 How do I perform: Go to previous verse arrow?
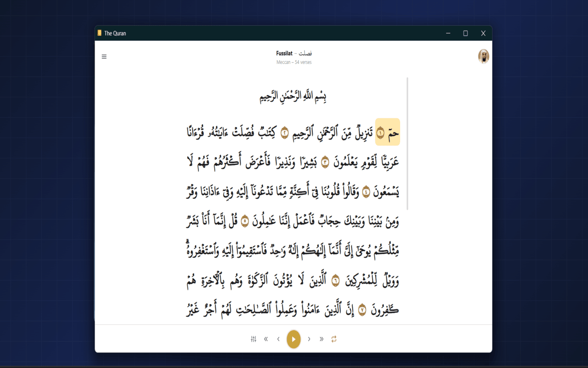click(278, 339)
